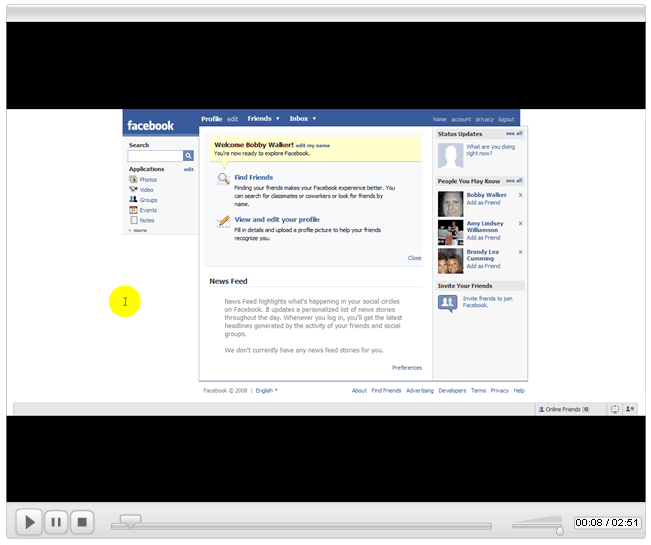651x545 pixels.
Task: Open the Developers footer link
Action: [452, 391]
